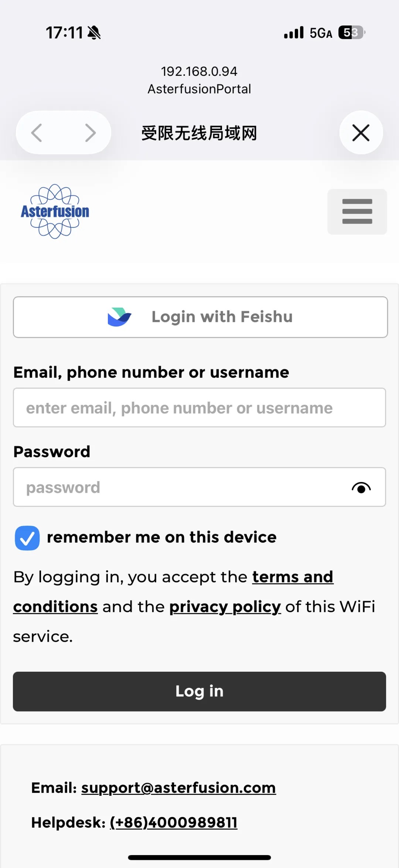Screen dimensions: 399x868
Task: Tap the Feishu logo icon
Action: click(x=119, y=317)
